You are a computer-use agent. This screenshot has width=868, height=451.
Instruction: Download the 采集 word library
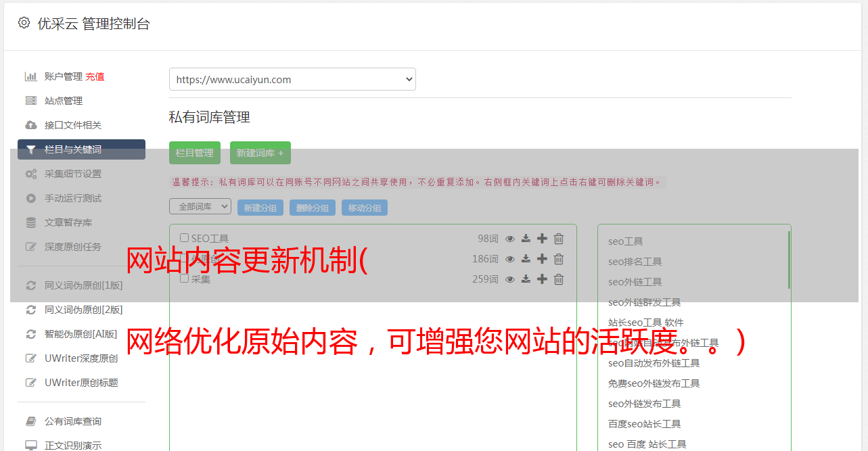(x=526, y=279)
